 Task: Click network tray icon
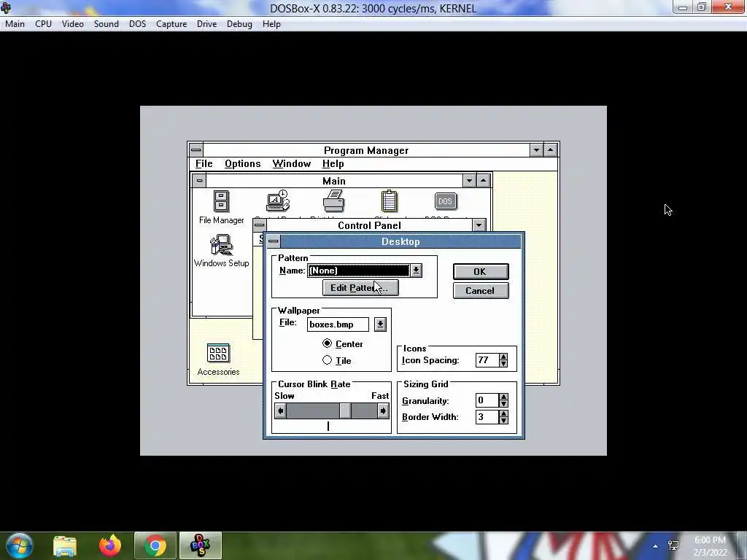[x=673, y=545]
